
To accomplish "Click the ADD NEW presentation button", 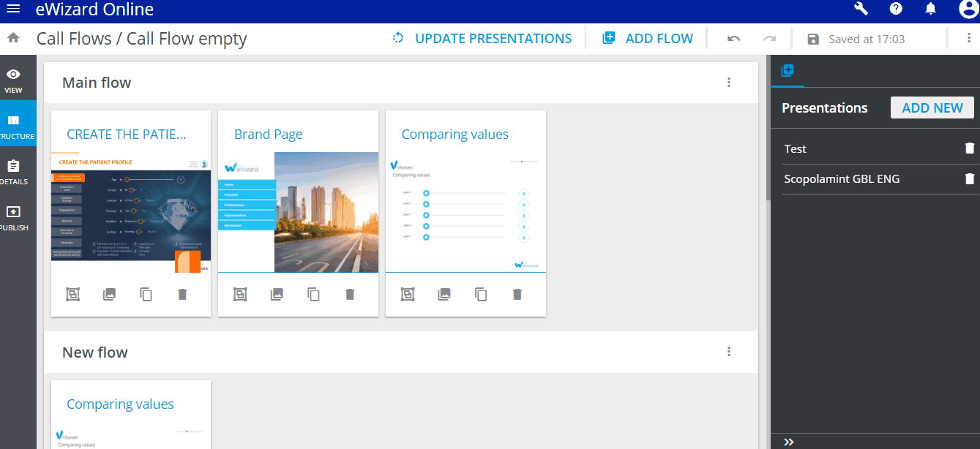I will point(932,107).
